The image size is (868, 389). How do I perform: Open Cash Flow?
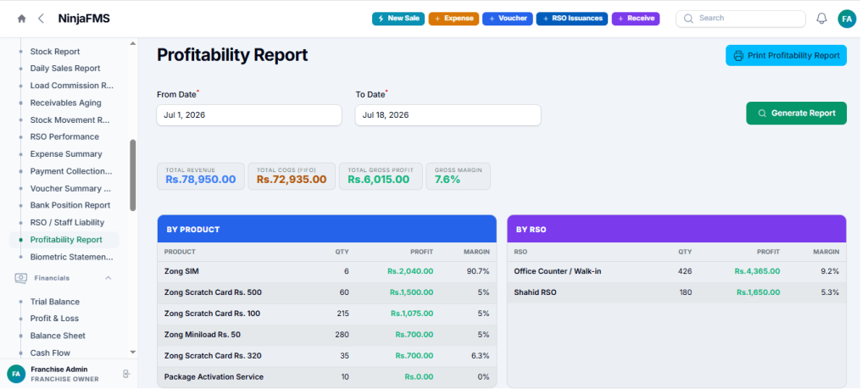50,353
